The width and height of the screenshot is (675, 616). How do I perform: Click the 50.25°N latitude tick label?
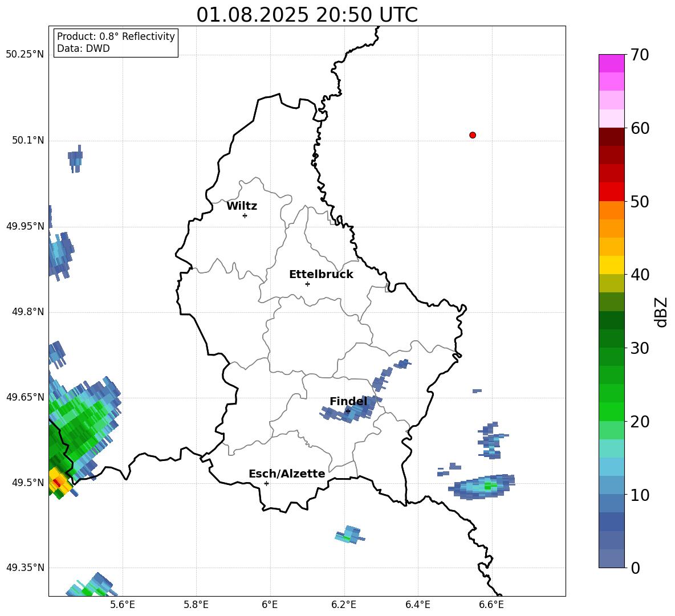pyautogui.click(x=25, y=55)
